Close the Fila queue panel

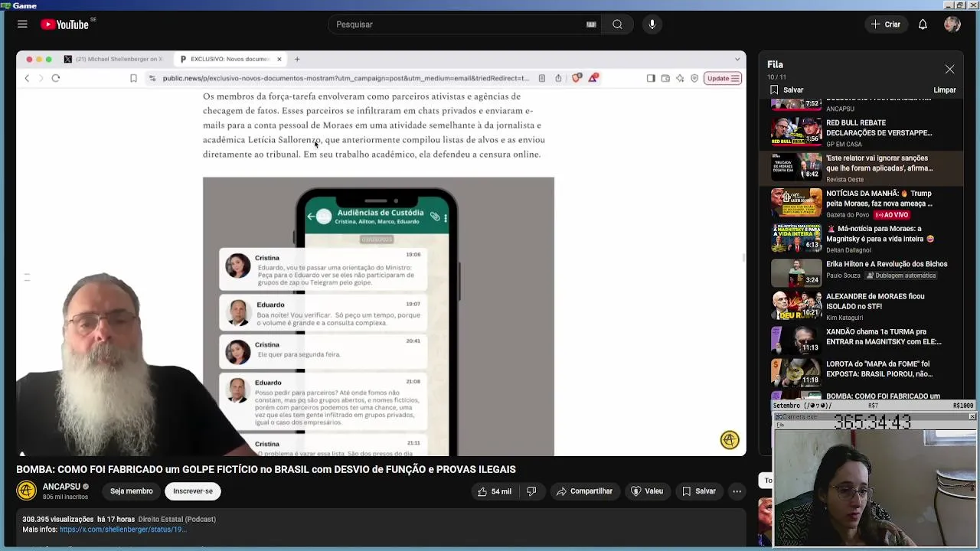click(x=949, y=69)
